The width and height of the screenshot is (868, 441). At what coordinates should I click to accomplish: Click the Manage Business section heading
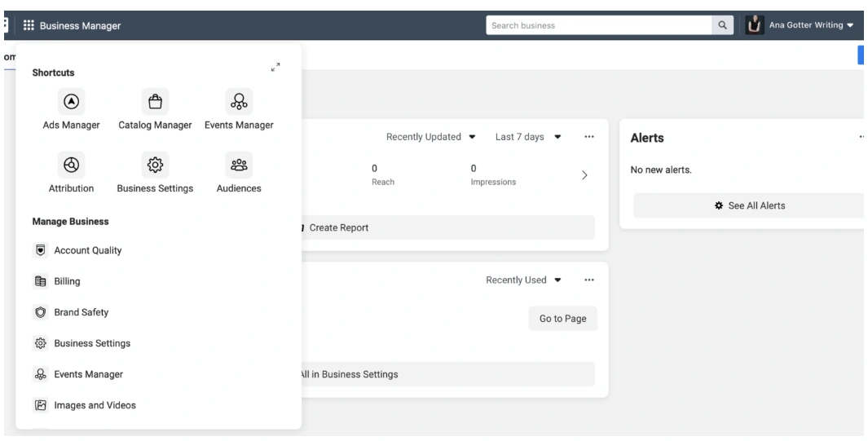[x=70, y=222]
